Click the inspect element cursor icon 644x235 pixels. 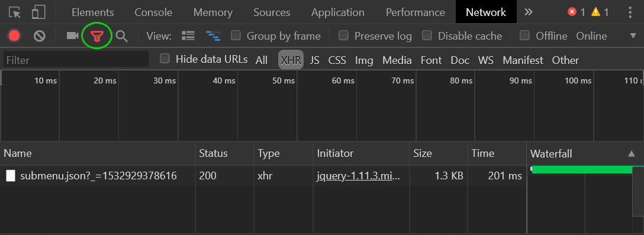click(x=15, y=12)
